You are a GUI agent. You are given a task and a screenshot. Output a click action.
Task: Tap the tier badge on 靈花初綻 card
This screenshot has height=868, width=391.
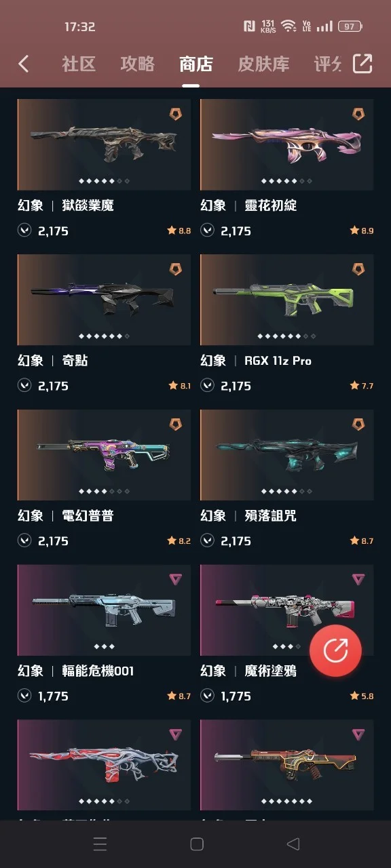point(358,114)
